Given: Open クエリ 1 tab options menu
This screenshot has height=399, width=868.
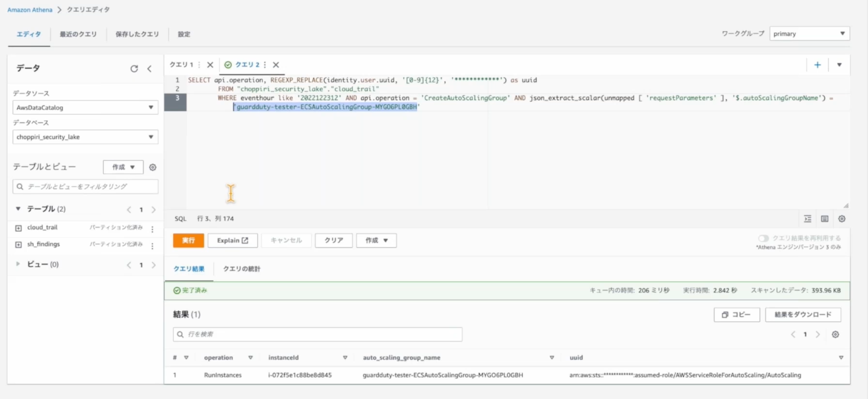Looking at the screenshot, I should tap(199, 65).
